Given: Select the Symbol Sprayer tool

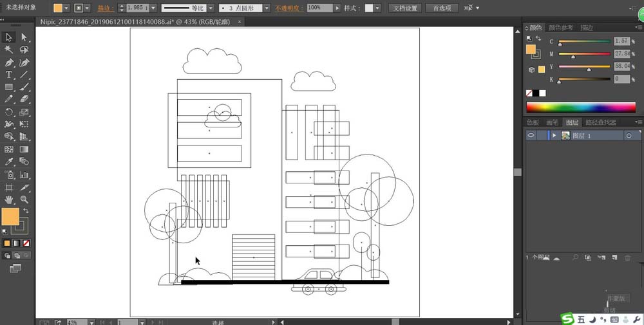Looking at the screenshot, I should tap(8, 175).
